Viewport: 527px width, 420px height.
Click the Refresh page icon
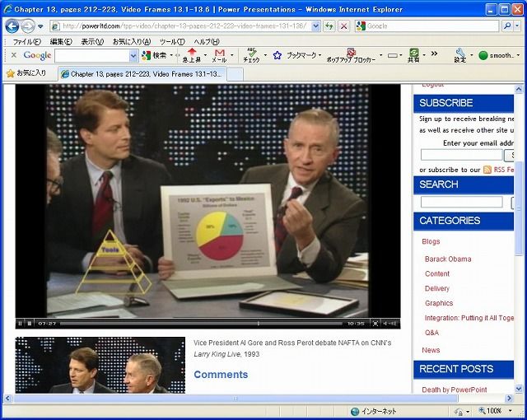329,26
